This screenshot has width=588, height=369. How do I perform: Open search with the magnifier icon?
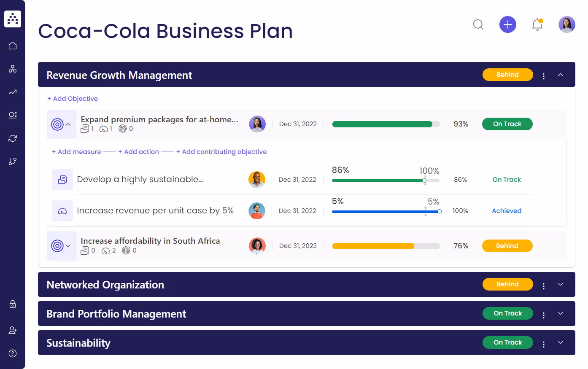pos(478,24)
